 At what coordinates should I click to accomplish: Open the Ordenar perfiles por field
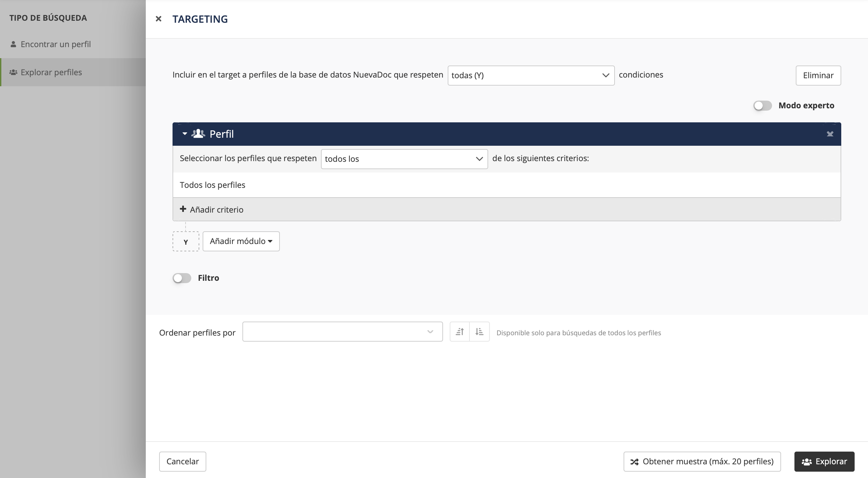tap(342, 332)
